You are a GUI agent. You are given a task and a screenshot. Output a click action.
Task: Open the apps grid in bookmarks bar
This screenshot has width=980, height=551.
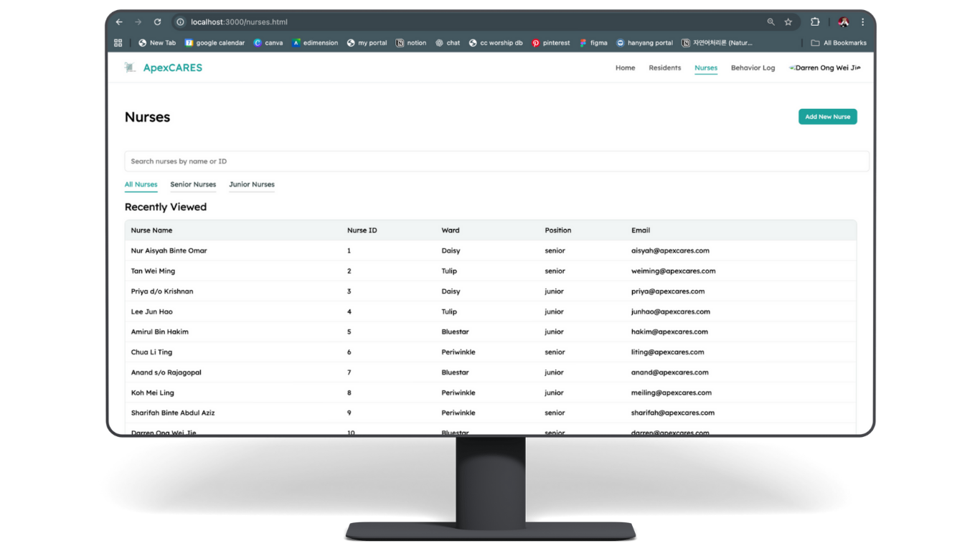tap(118, 43)
